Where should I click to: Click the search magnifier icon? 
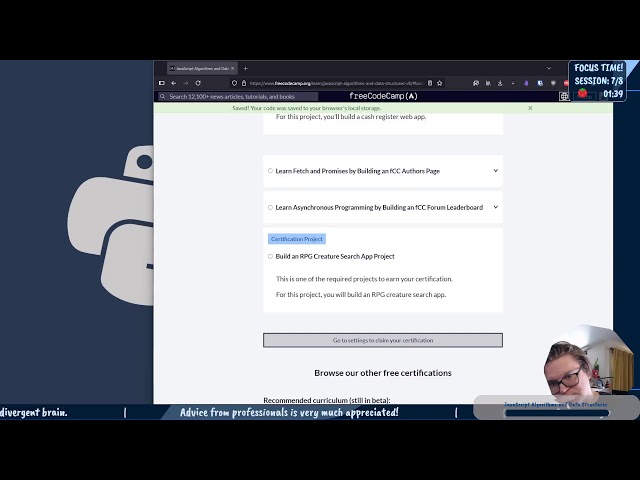coord(162,96)
